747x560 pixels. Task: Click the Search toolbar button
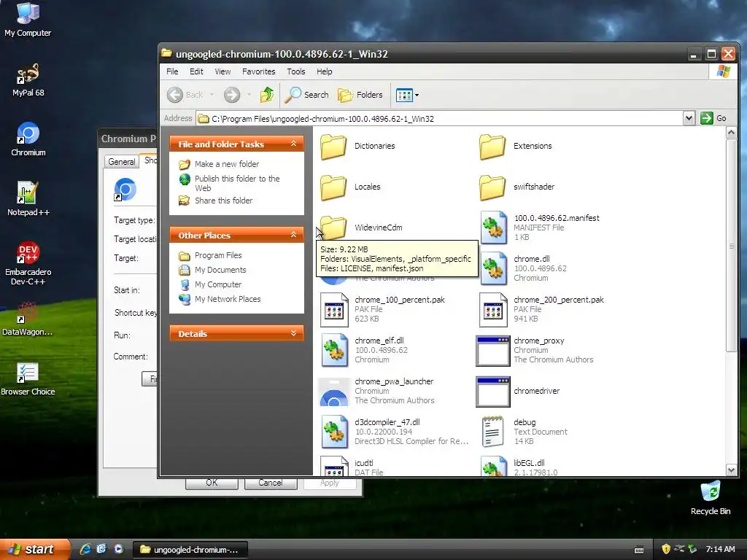307,95
